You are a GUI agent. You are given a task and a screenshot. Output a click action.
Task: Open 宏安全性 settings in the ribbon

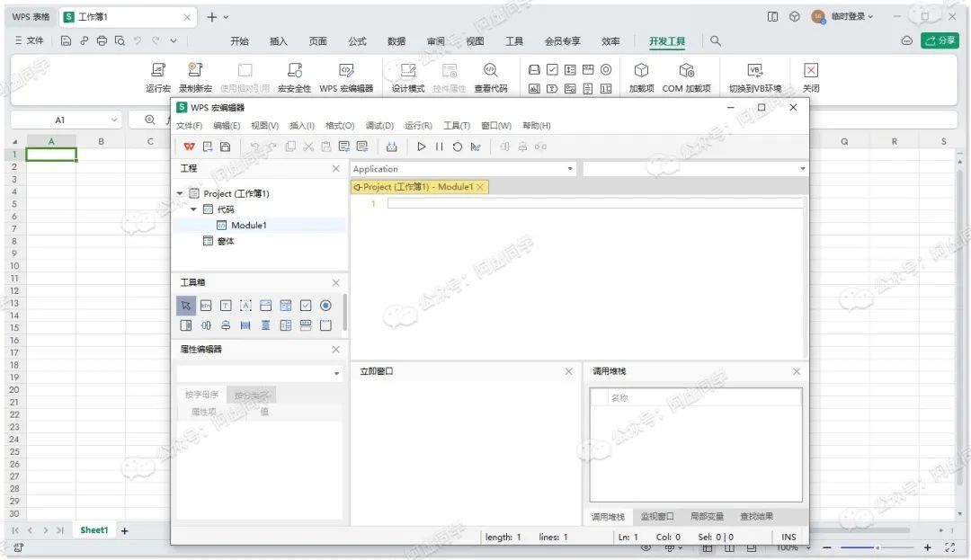pyautogui.click(x=294, y=76)
